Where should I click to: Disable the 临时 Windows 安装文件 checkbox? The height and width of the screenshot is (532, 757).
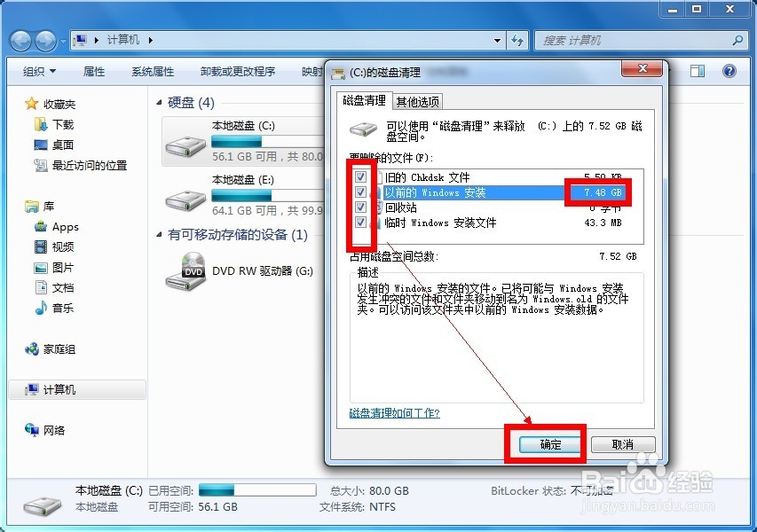[x=359, y=223]
